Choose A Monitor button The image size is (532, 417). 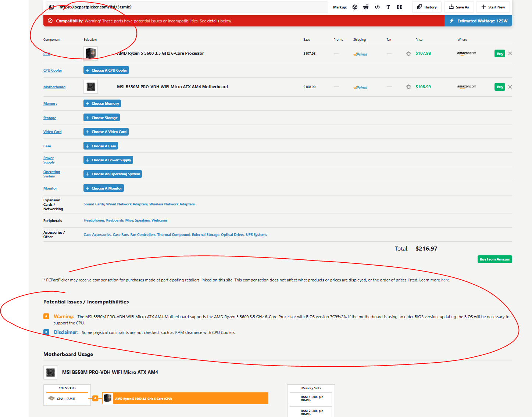click(x=104, y=188)
